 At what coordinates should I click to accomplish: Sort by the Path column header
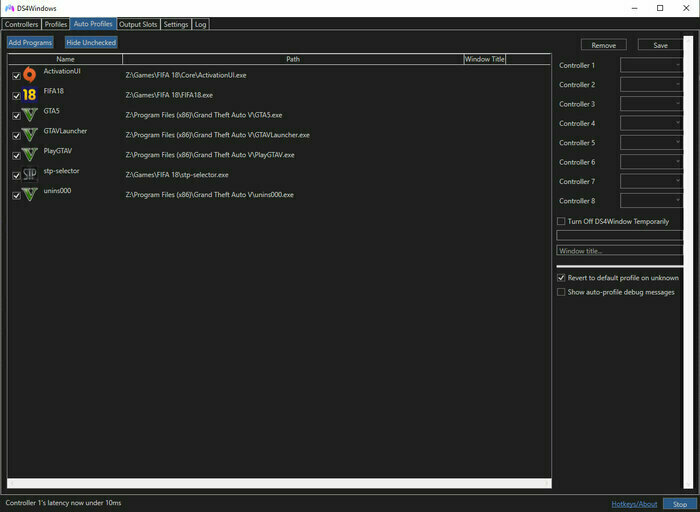coord(293,59)
